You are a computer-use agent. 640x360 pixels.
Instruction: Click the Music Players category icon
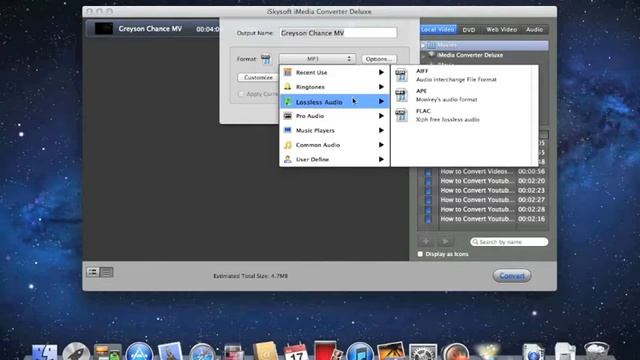click(288, 130)
